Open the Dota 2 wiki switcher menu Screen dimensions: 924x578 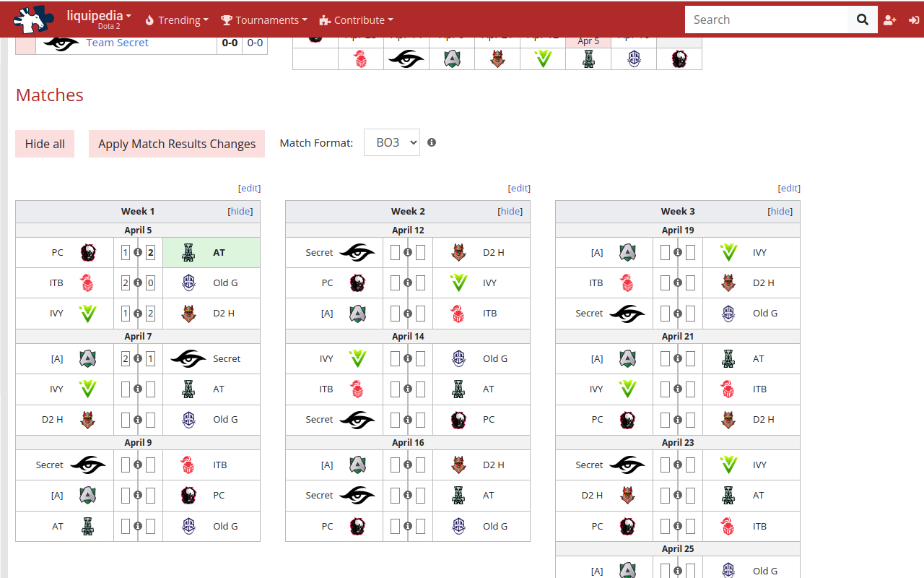99,19
